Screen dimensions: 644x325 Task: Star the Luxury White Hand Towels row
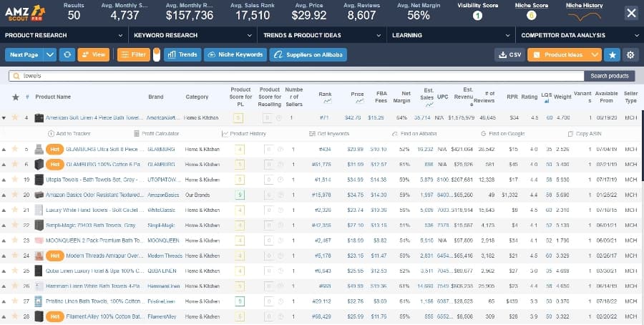coord(15,210)
